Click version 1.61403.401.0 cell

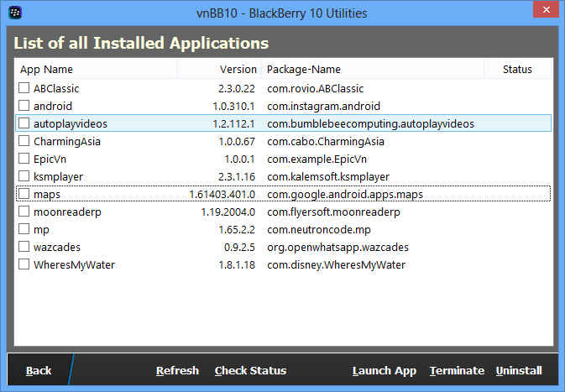click(x=222, y=195)
